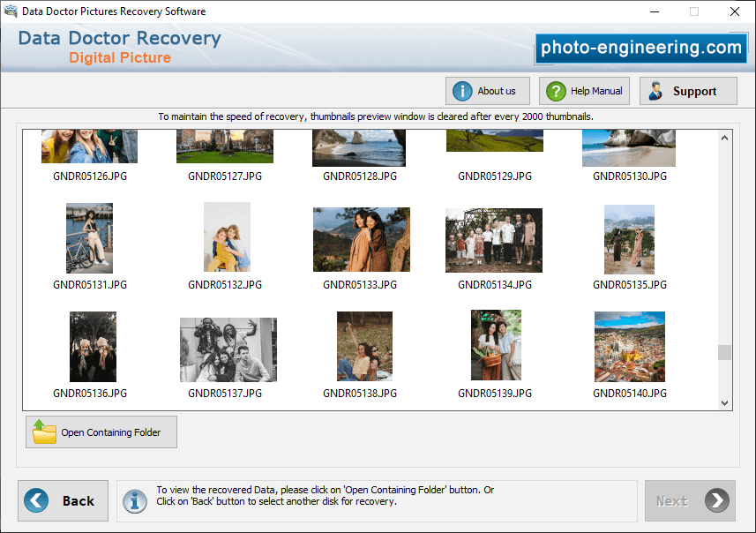
Task: Click the photo-engineering.com banner link
Action: [640, 48]
